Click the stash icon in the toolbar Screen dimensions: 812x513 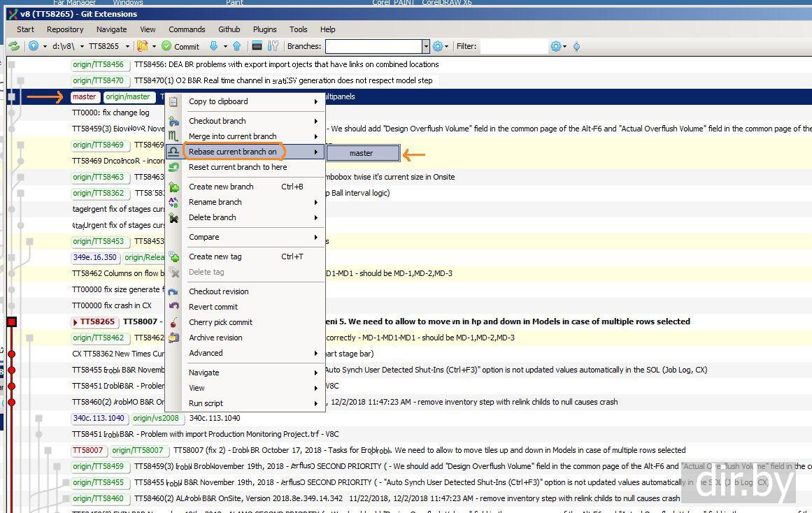(x=143, y=46)
